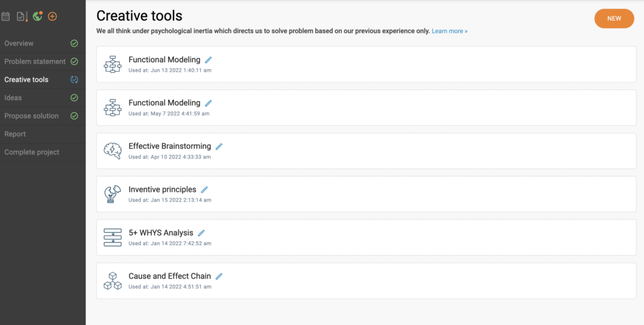Open the Report section in the sidebar
Screen dimensions: 644x325
coord(15,134)
